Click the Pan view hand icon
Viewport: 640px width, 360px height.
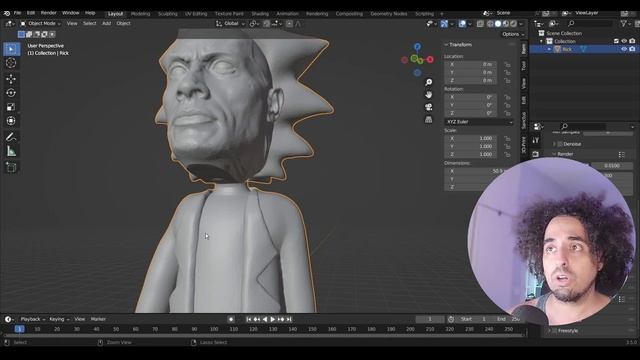[429, 95]
